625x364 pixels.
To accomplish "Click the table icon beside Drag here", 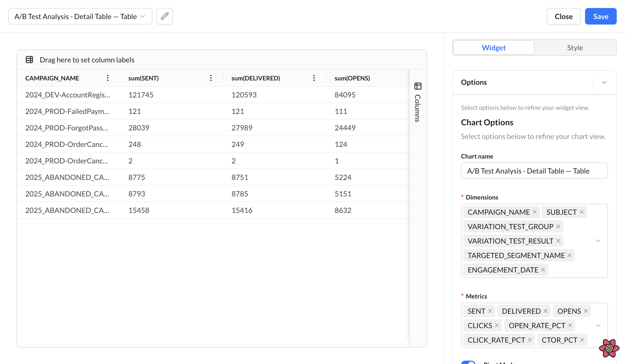I will coord(29,60).
